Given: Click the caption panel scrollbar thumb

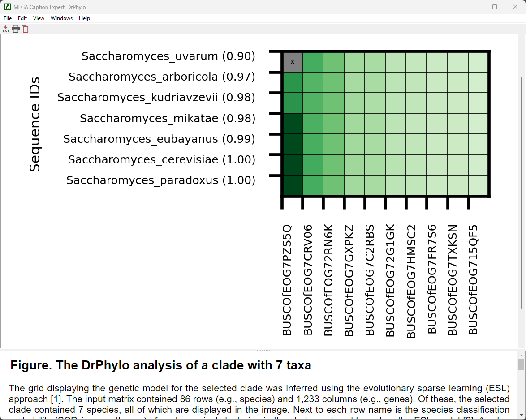Looking at the screenshot, I should (x=521, y=364).
